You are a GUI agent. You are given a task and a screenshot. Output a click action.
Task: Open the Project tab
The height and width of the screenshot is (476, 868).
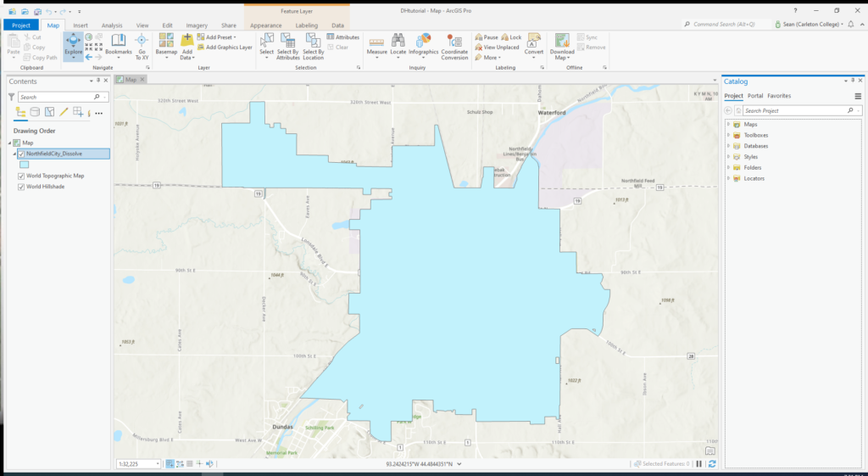[x=21, y=25]
